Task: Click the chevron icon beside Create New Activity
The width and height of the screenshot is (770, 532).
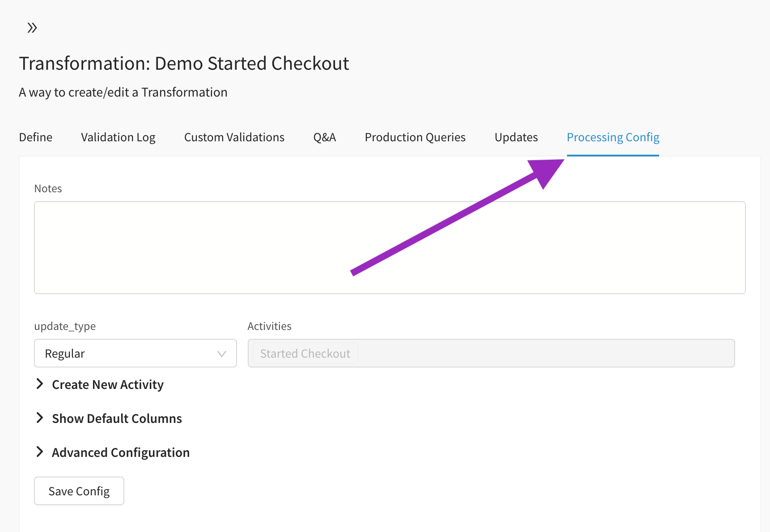Action: coord(40,384)
